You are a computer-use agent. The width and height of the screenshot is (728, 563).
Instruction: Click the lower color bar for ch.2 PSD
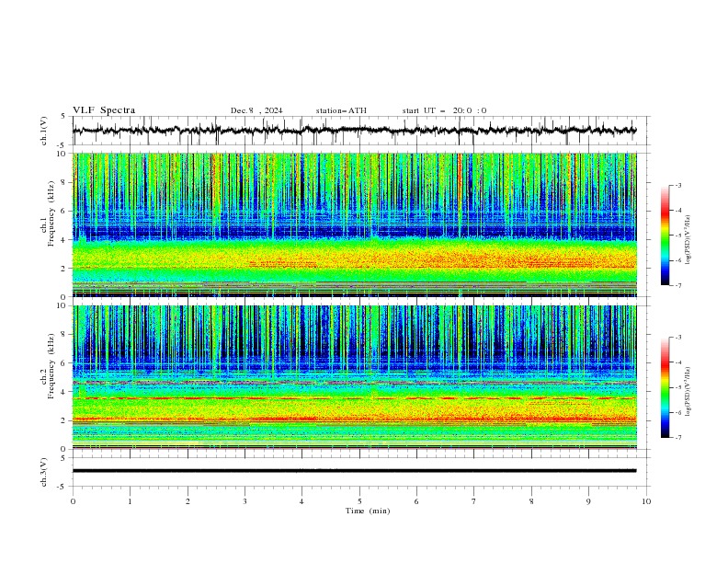pos(665,387)
